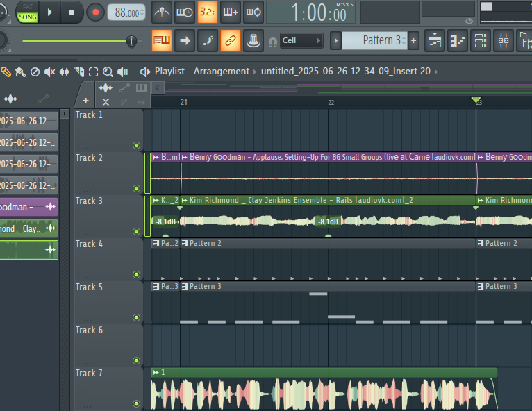
Task: Toggle the metronome icon
Action: (162, 12)
